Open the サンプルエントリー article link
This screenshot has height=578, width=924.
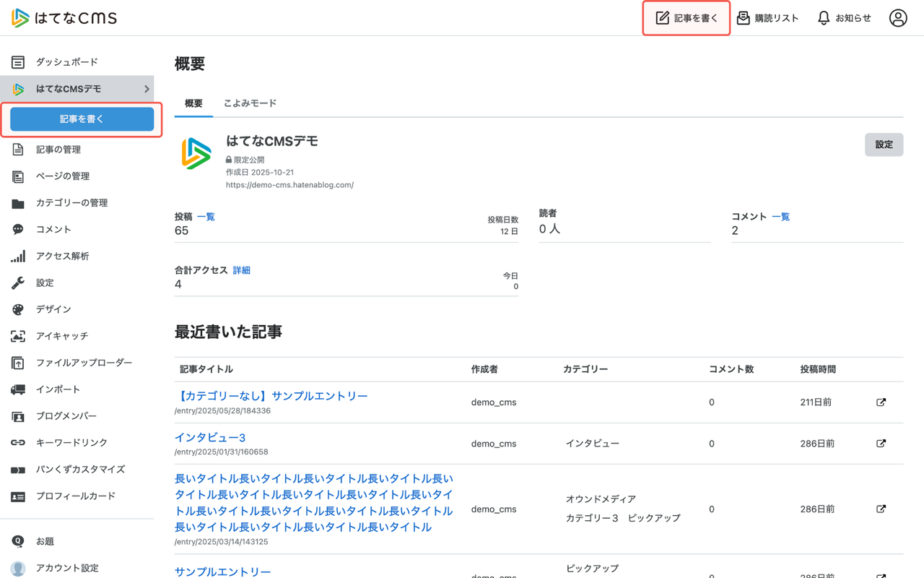(x=222, y=571)
